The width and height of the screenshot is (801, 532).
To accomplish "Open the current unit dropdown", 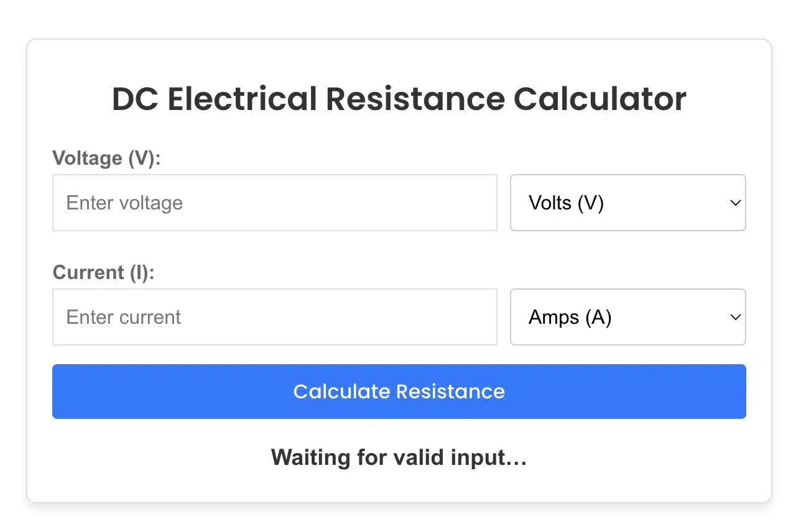I will [x=627, y=317].
